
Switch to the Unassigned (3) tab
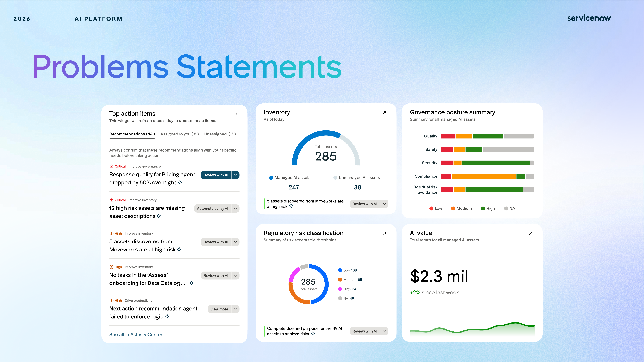click(x=220, y=134)
